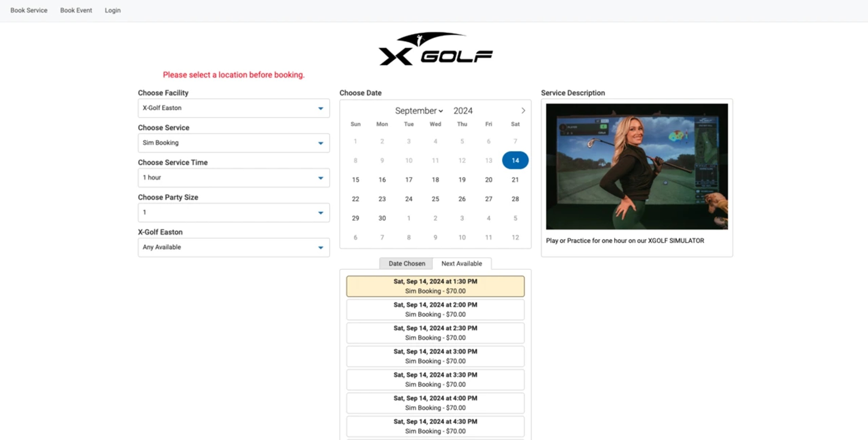The width and height of the screenshot is (868, 440).
Task: Pick September 21 in the calendar
Action: [x=515, y=180]
